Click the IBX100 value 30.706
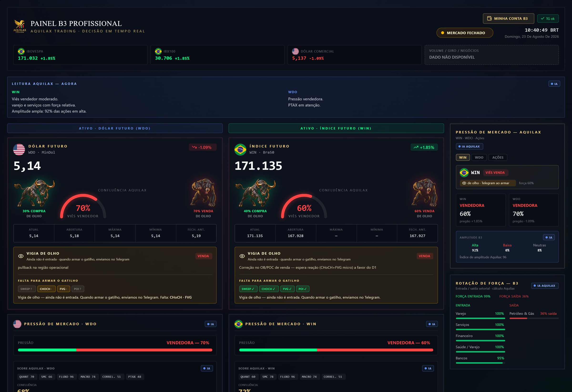Screen dimensions: 572x392 coord(163,58)
